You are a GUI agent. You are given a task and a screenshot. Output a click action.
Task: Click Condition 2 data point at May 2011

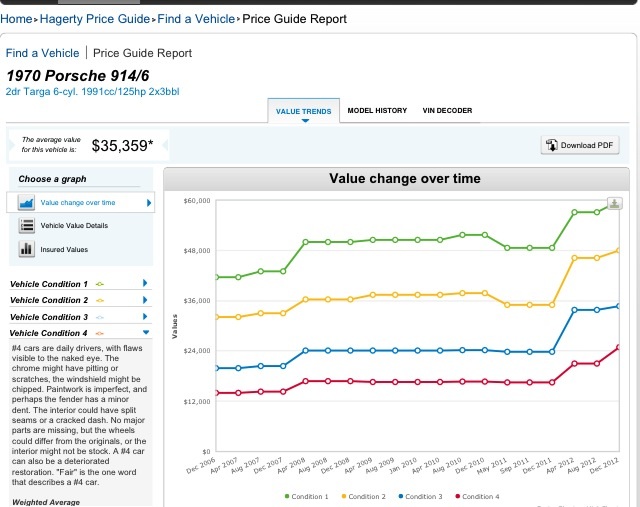[507, 305]
